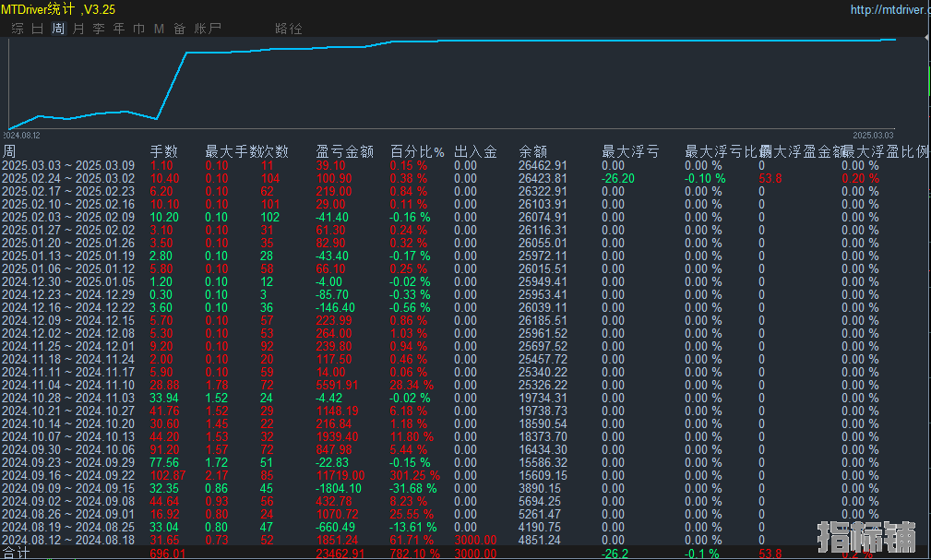Click the percentage -31.68 %
The width and height of the screenshot is (931, 560).
click(413, 489)
